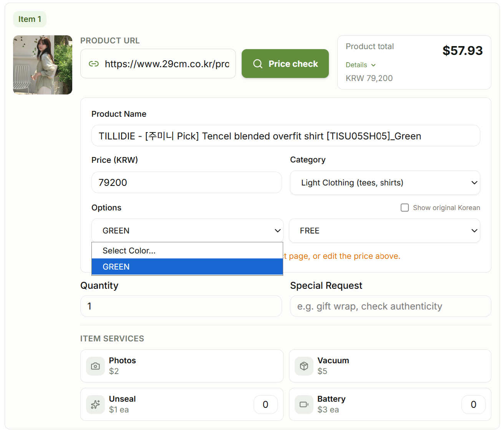Viewport: 504px width, 432px height.
Task: Open the GREEN color options dropdown
Action: click(187, 230)
